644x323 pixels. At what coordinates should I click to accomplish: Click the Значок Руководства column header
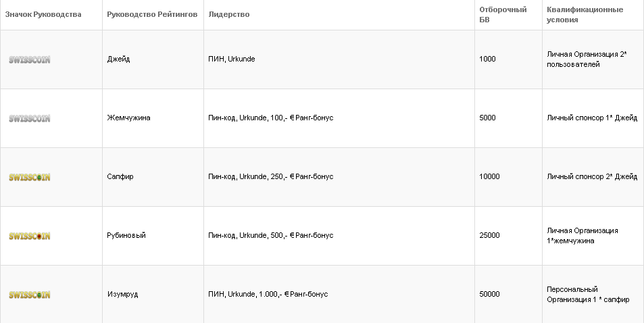[43, 15]
